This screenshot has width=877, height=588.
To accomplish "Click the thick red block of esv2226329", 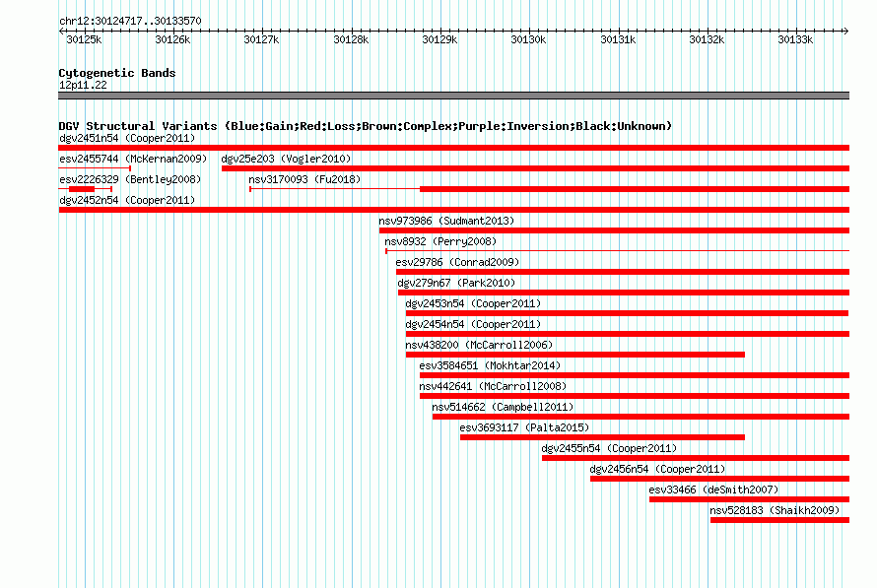I will pyautogui.click(x=82, y=189).
